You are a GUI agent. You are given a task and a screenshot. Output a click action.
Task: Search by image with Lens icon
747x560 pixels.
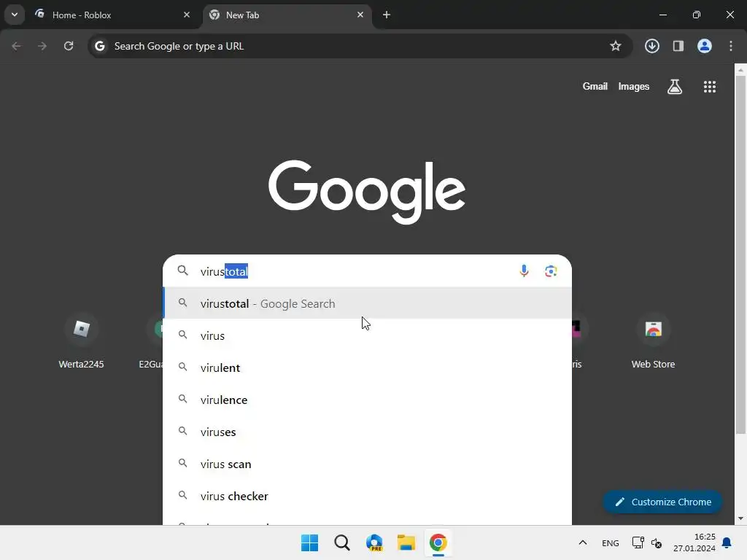[551, 271]
